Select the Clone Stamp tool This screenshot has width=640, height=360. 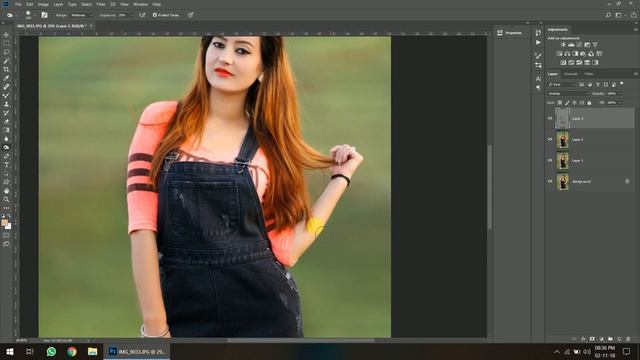[6, 104]
